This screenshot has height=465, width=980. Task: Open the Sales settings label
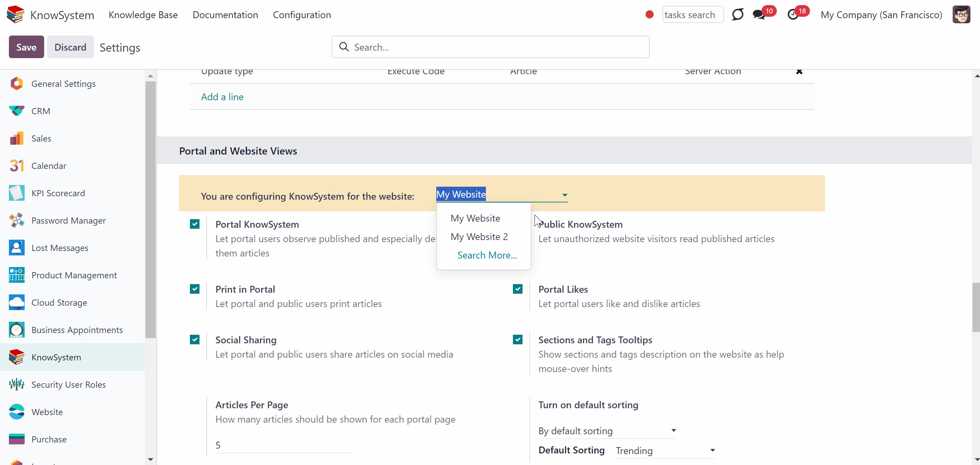(x=41, y=138)
